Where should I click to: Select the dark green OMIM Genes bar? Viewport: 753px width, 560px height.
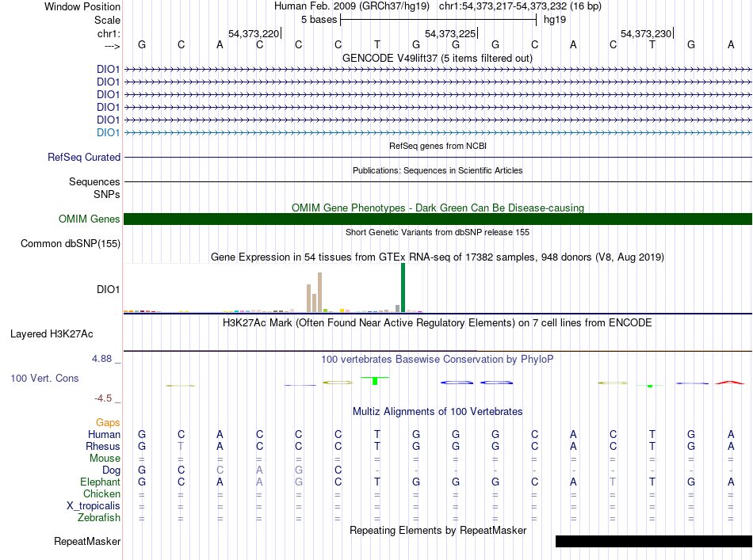pos(438,219)
